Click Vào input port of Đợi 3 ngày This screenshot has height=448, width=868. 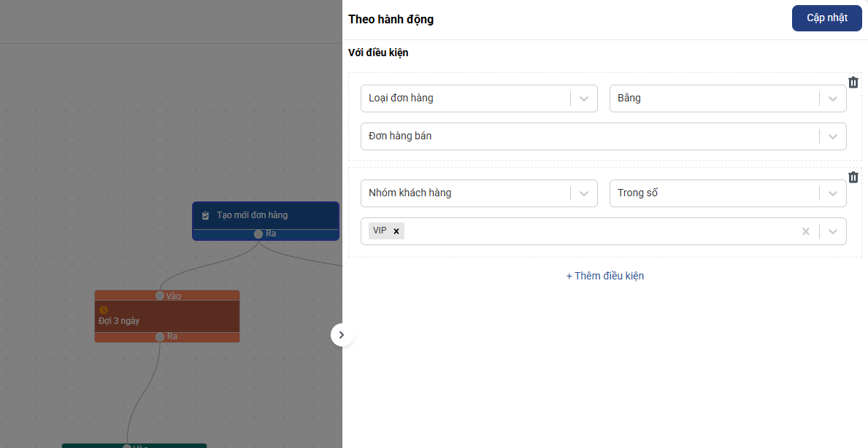(160, 296)
